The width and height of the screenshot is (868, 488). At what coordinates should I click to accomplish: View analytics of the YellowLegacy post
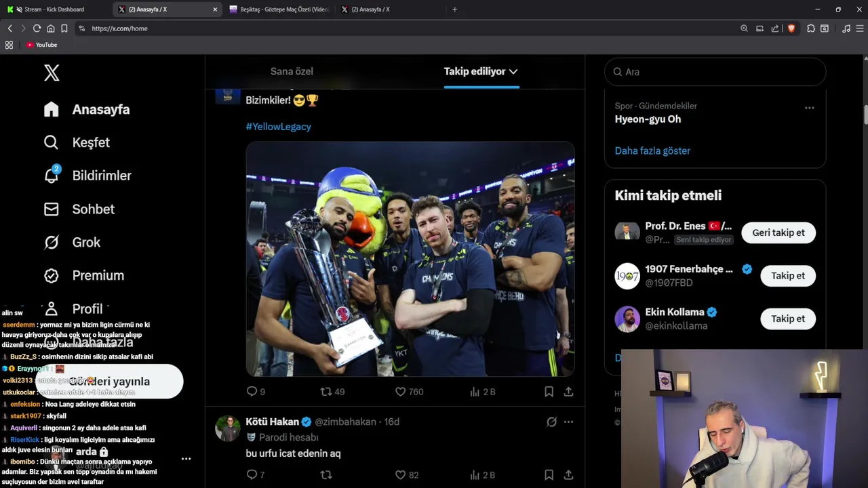tap(482, 392)
